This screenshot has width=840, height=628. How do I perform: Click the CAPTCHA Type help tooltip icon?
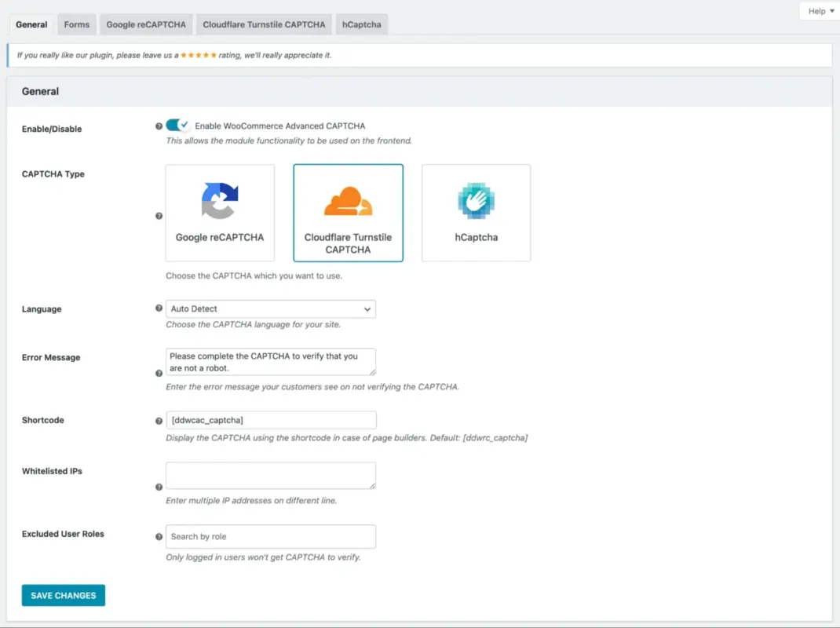click(159, 216)
